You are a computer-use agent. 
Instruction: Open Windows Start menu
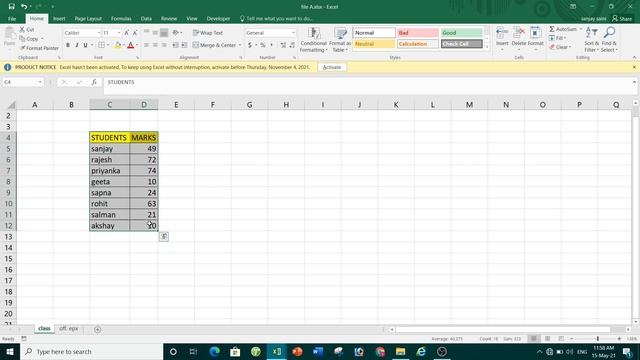(10, 351)
